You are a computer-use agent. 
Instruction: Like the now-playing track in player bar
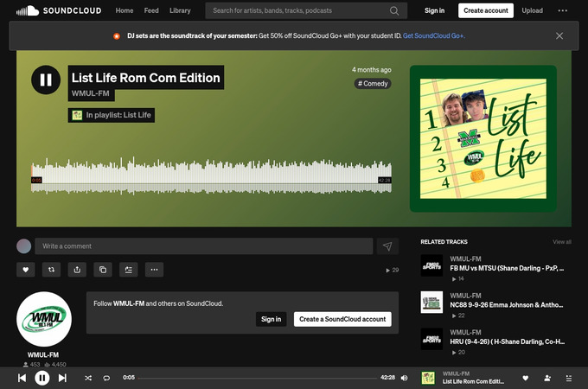(526, 378)
